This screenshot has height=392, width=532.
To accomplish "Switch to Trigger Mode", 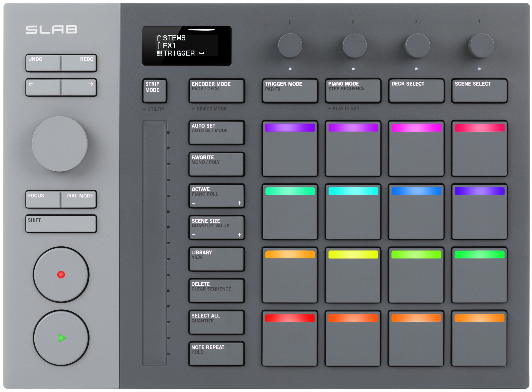I will 290,91.
